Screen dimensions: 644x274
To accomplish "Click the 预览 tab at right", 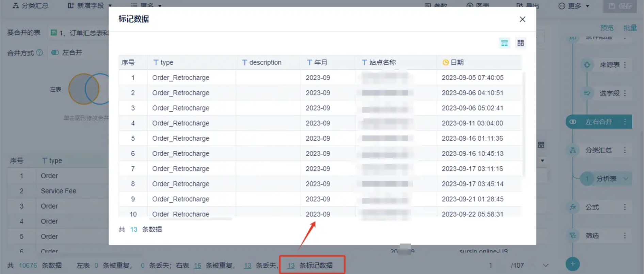I will (607, 28).
